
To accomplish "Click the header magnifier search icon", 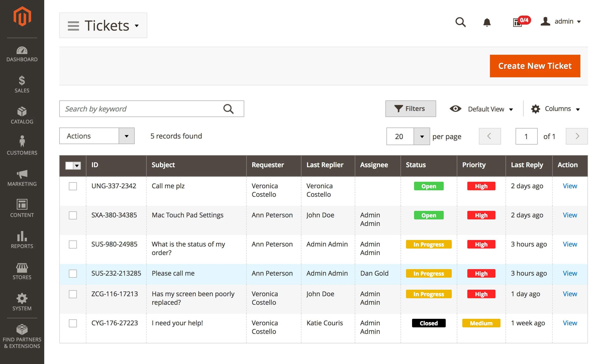I will pos(460,22).
